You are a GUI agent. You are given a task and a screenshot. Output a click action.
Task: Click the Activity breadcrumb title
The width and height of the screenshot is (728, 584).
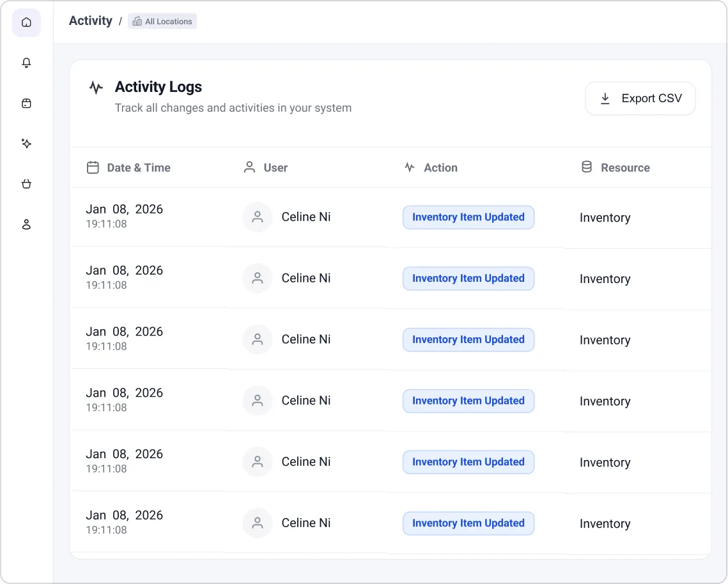(x=91, y=21)
